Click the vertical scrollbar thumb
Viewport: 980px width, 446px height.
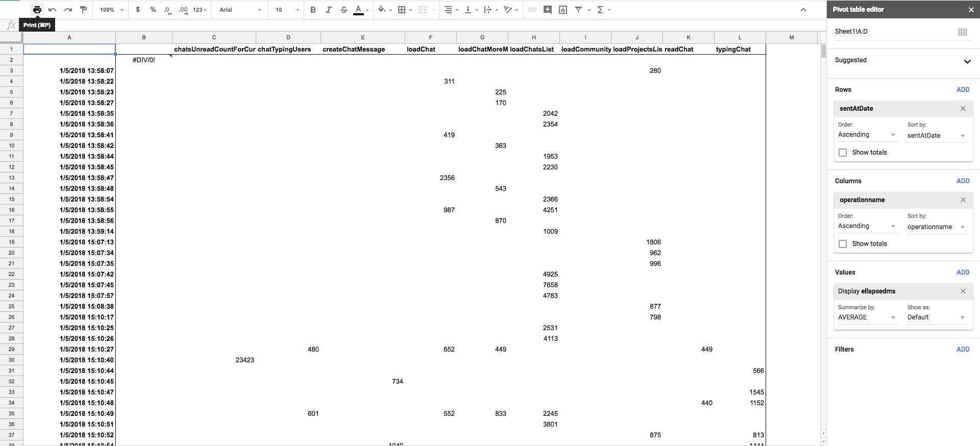click(x=823, y=51)
